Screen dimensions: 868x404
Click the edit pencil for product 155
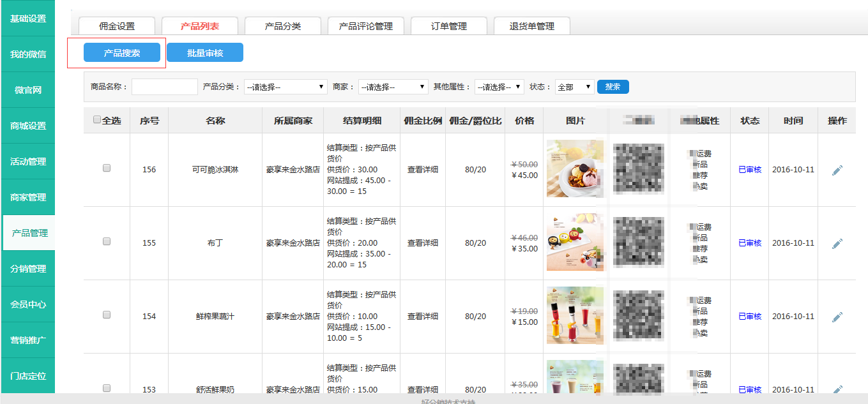pos(837,244)
